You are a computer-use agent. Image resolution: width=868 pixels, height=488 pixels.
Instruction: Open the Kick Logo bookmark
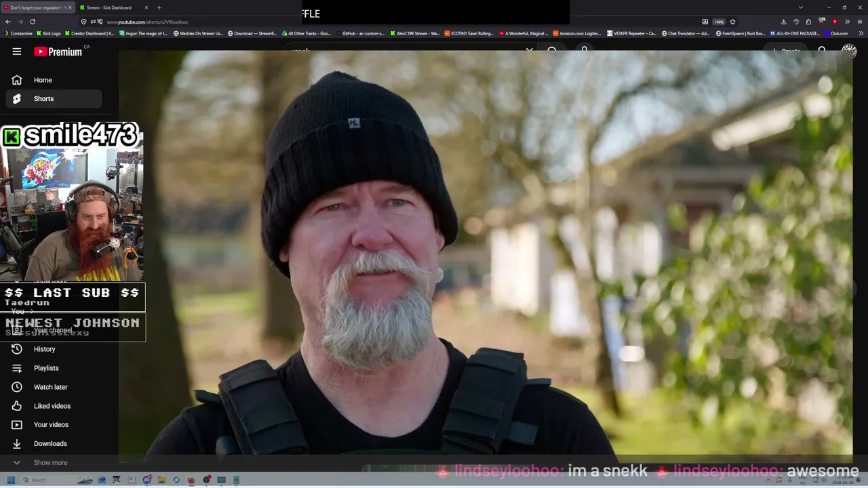pos(49,33)
